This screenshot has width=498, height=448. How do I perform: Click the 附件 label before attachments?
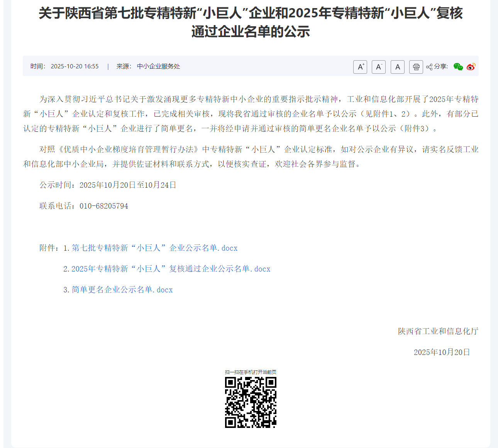point(49,248)
